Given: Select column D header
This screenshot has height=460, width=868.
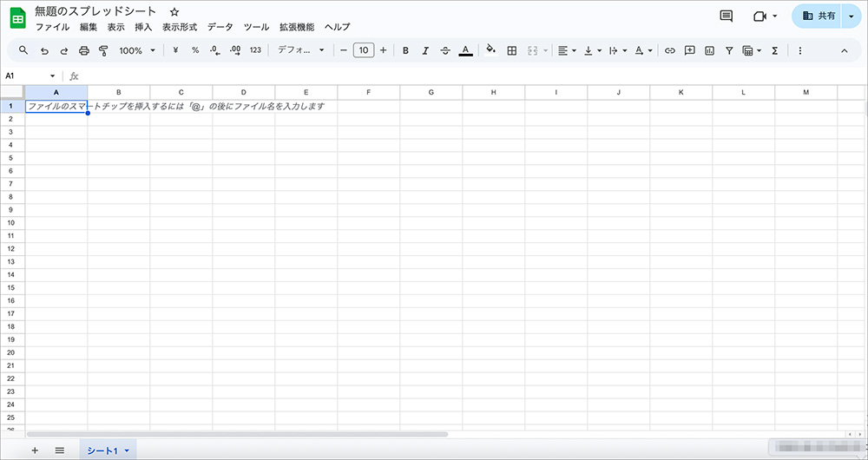Looking at the screenshot, I should click(x=244, y=93).
